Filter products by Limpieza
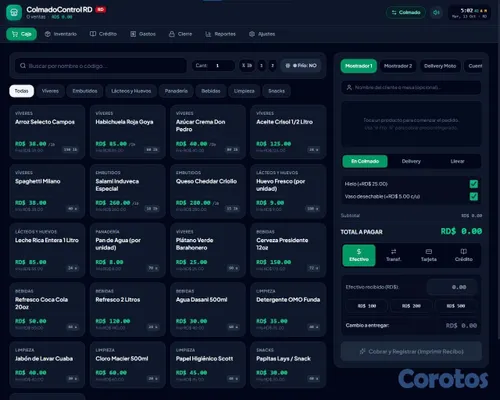 [x=244, y=91]
